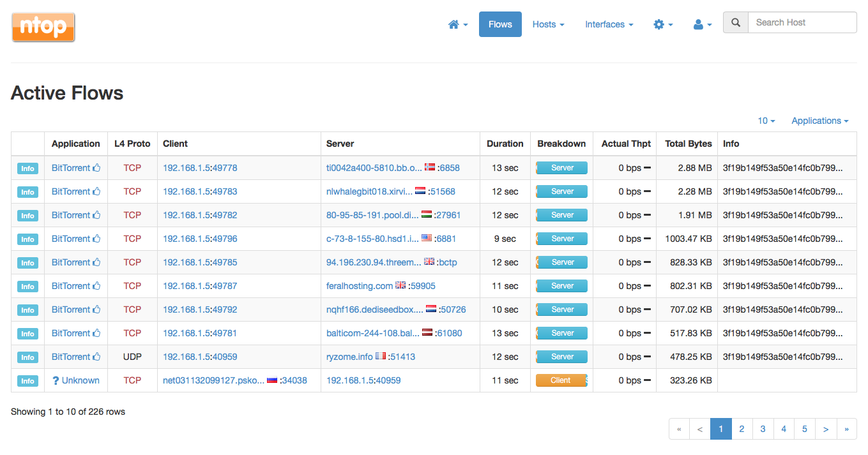This screenshot has height=455, width=868.
Task: Select current page 1 in pagination
Action: coord(720,429)
